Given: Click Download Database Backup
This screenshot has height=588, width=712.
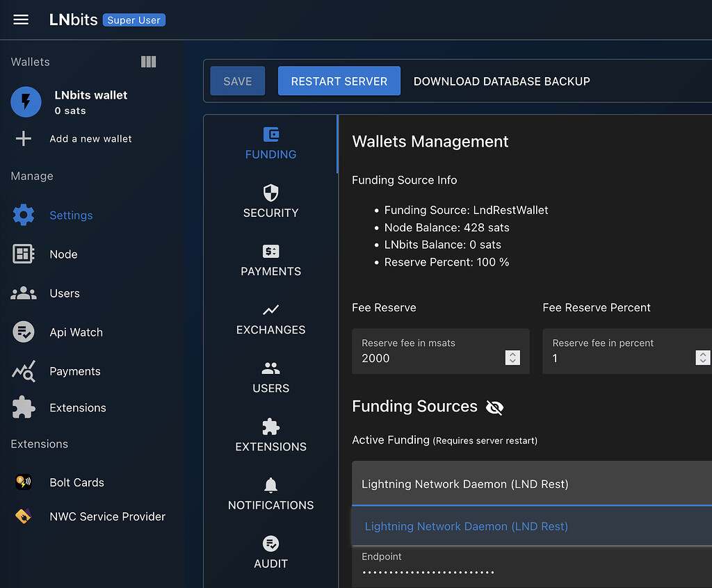Looking at the screenshot, I should (501, 81).
